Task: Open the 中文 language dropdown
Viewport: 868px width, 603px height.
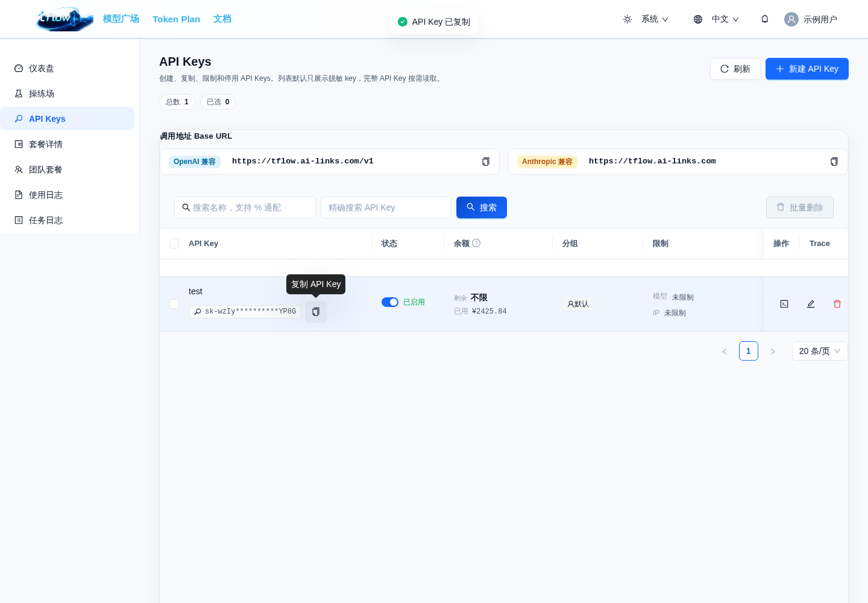Action: [725, 19]
